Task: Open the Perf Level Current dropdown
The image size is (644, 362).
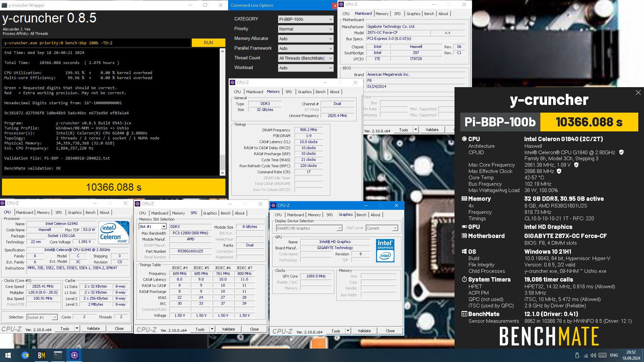Action: coord(382,228)
